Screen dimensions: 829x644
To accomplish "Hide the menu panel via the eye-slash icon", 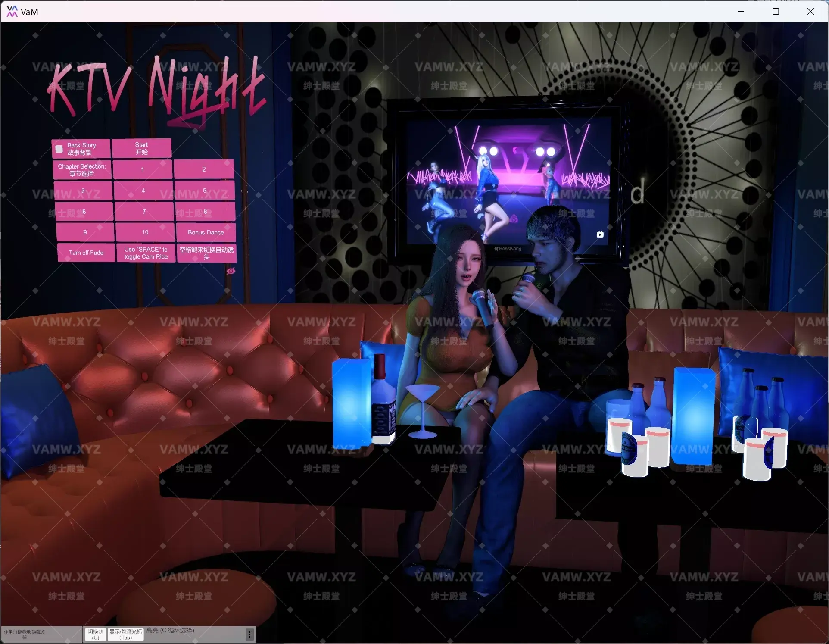I will point(231,271).
